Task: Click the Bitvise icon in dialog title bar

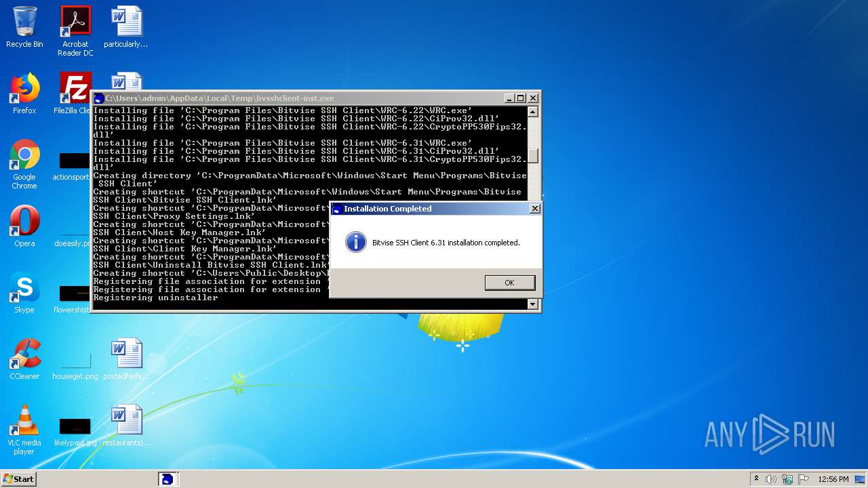Action: click(337, 209)
